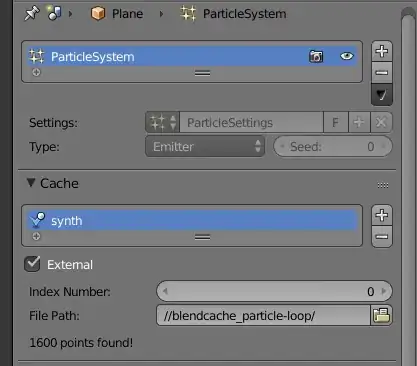Click the Plane breadcrumb label
This screenshot has width=417, height=366.
(127, 14)
